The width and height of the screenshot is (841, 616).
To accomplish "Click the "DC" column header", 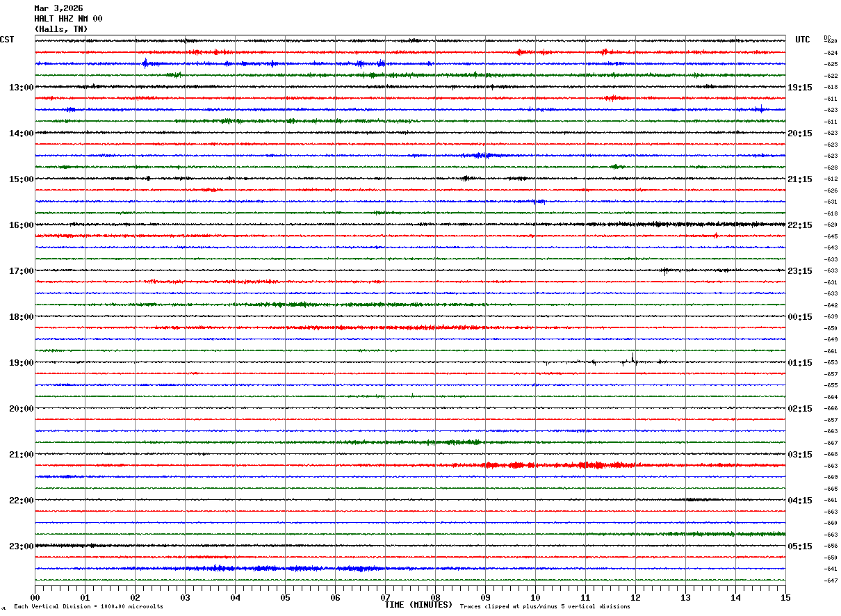I will (x=827, y=38).
